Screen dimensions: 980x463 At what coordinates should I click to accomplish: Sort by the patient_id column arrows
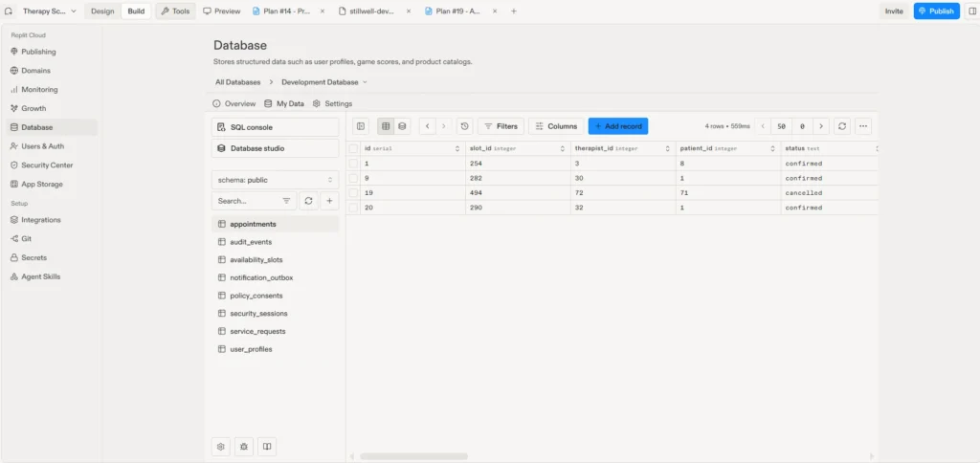[772, 148]
